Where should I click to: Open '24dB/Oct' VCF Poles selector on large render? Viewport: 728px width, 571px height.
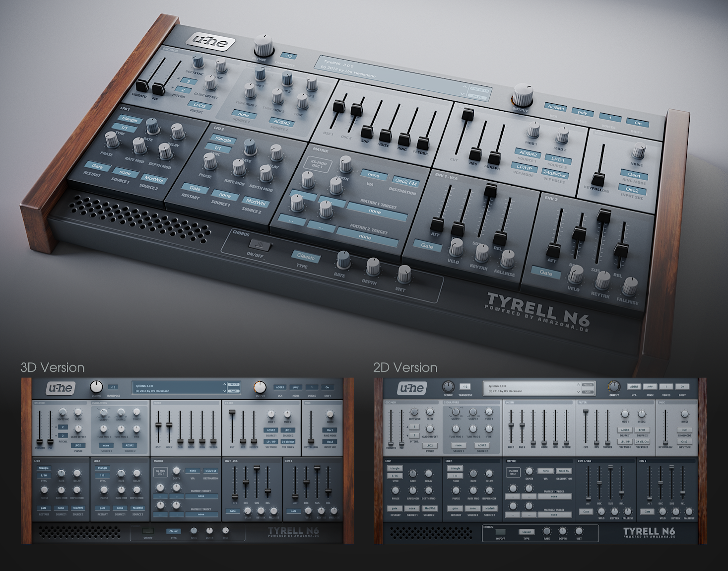point(554,174)
